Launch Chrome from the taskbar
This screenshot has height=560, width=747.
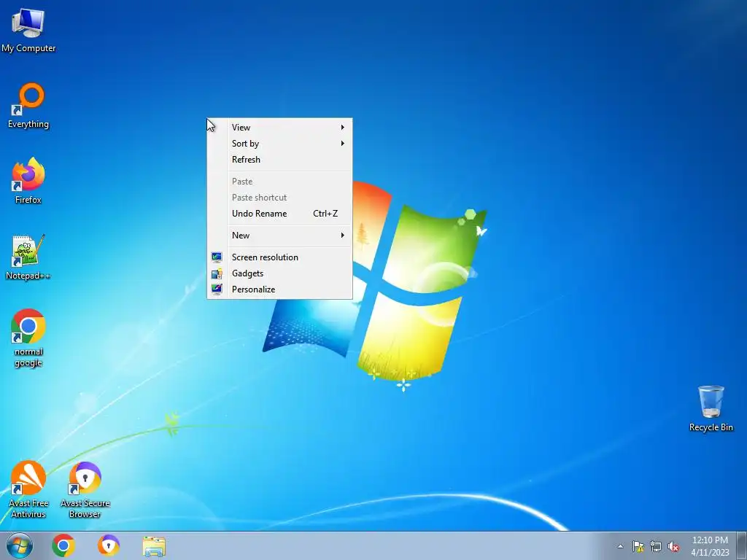pos(63,545)
